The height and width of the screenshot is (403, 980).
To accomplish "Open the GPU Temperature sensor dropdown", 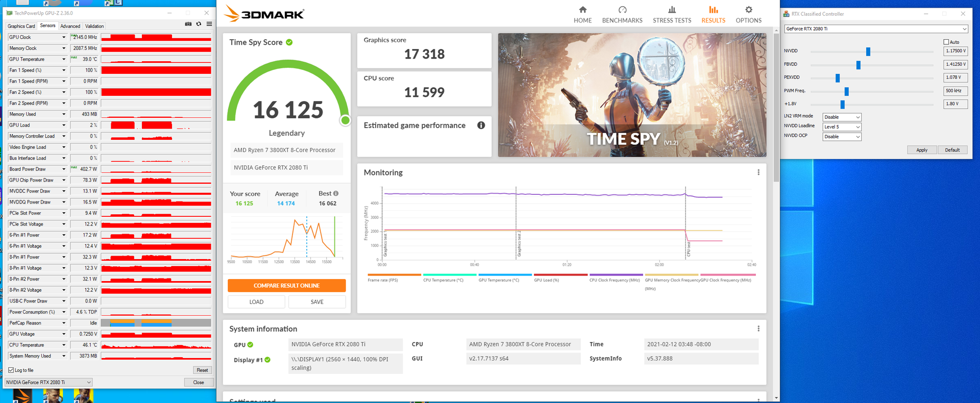I will [x=64, y=59].
